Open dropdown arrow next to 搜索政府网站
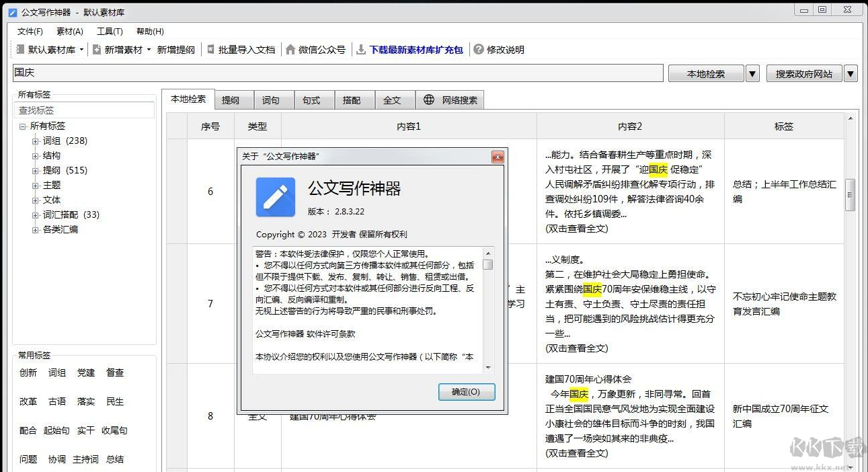This screenshot has width=868, height=472. (x=851, y=74)
